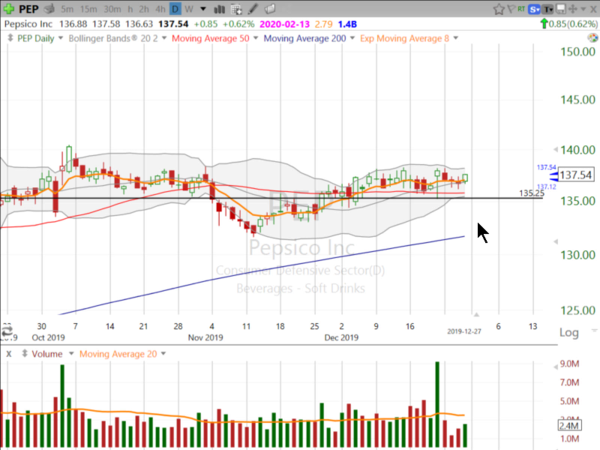Click the up/down arrows beside Volume
600x450 pixels.
tap(24, 354)
